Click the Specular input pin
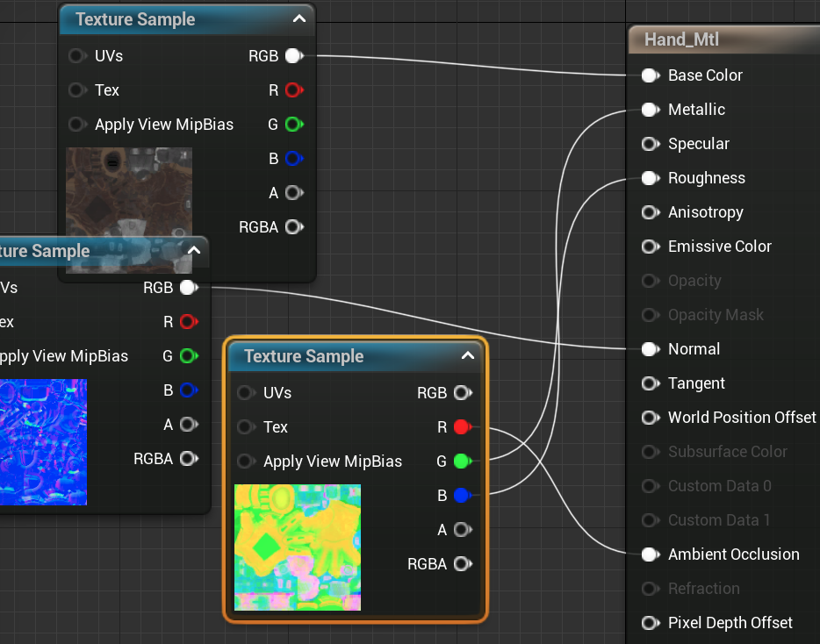This screenshot has height=644, width=820. (650, 144)
